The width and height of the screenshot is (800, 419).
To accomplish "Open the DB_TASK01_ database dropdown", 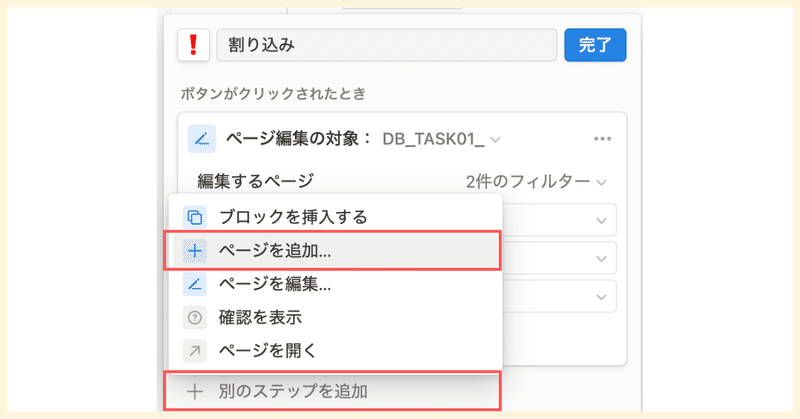I will pos(441,139).
